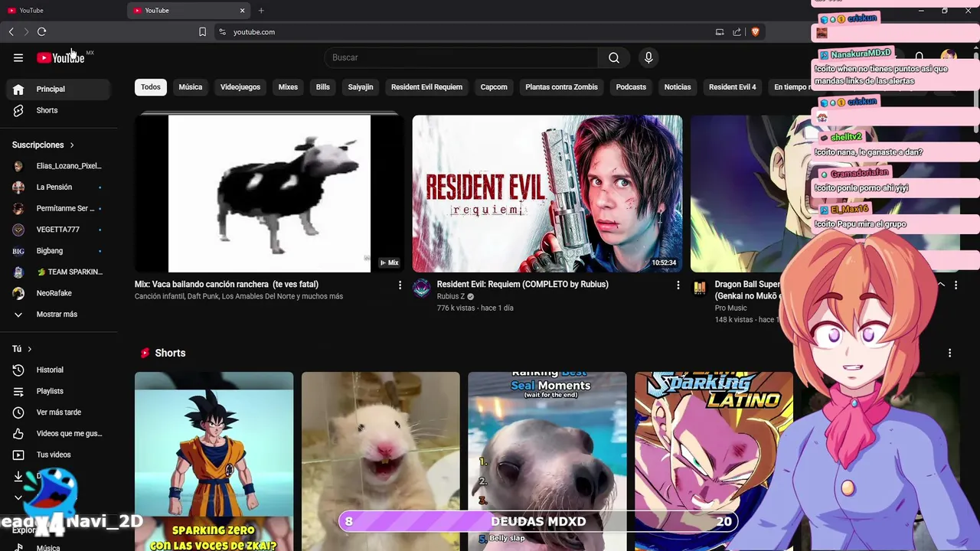Click the DEUDAS MDXD progress bar
Viewport: 980px width, 551px height.
[x=539, y=521]
